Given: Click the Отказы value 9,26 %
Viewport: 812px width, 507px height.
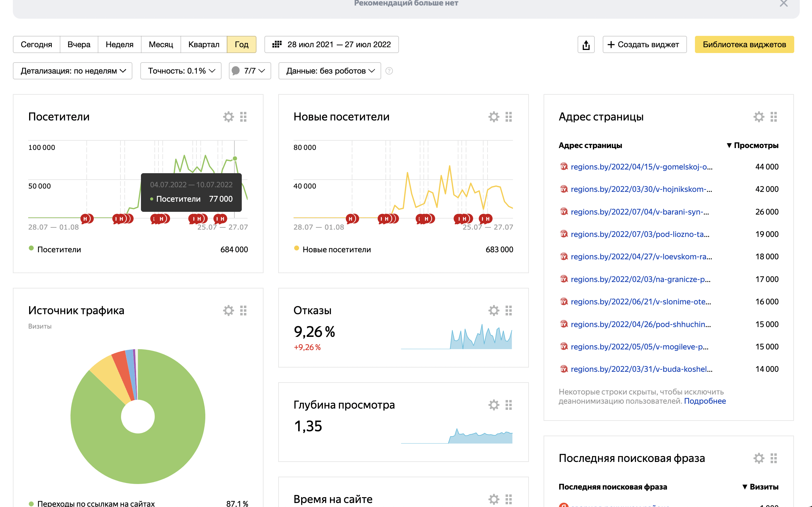Looking at the screenshot, I should [x=314, y=332].
